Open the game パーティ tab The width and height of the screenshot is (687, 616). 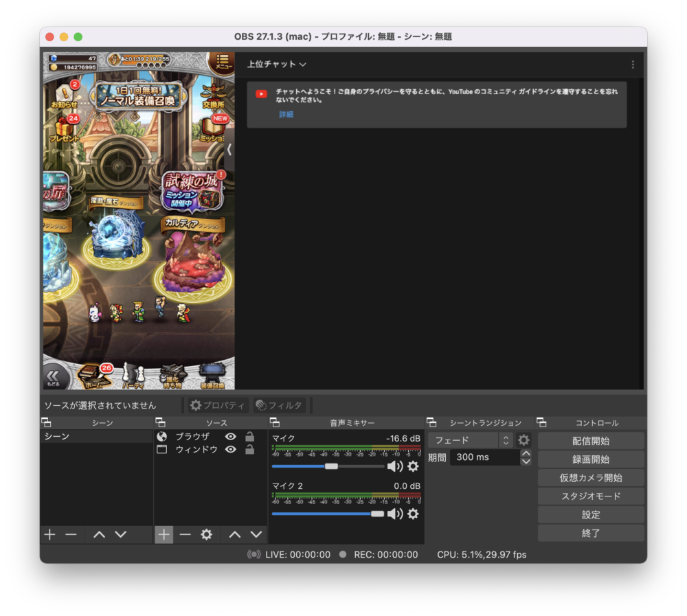pos(134,376)
